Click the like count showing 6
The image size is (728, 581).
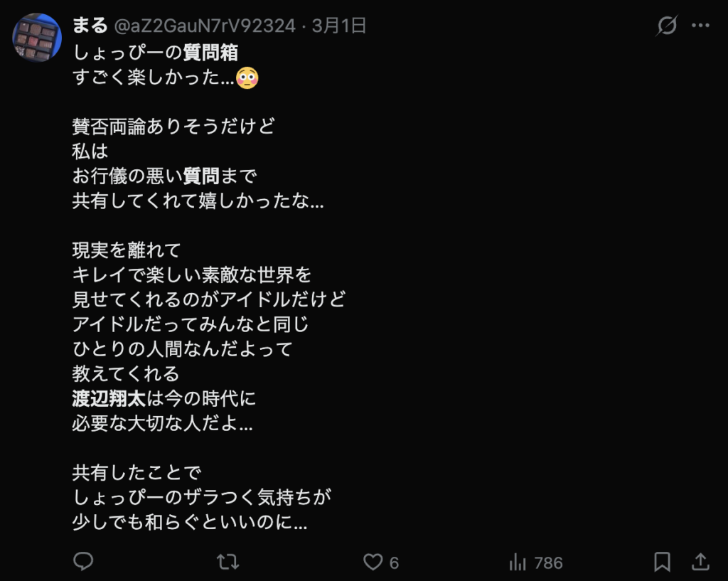point(393,563)
